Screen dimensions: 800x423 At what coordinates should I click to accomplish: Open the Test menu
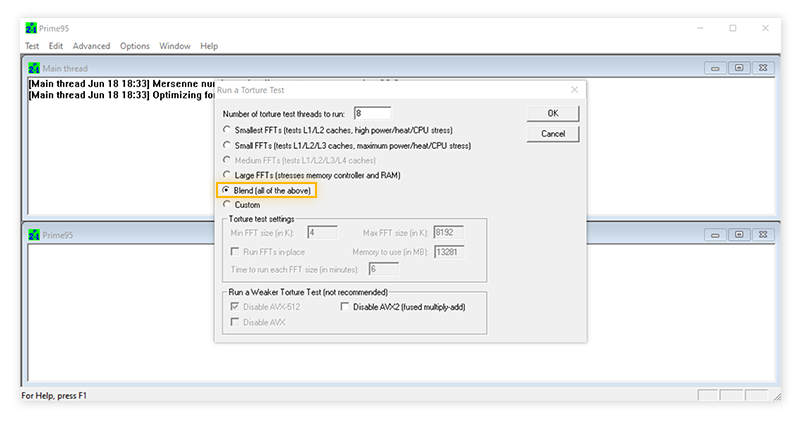pyautogui.click(x=32, y=46)
